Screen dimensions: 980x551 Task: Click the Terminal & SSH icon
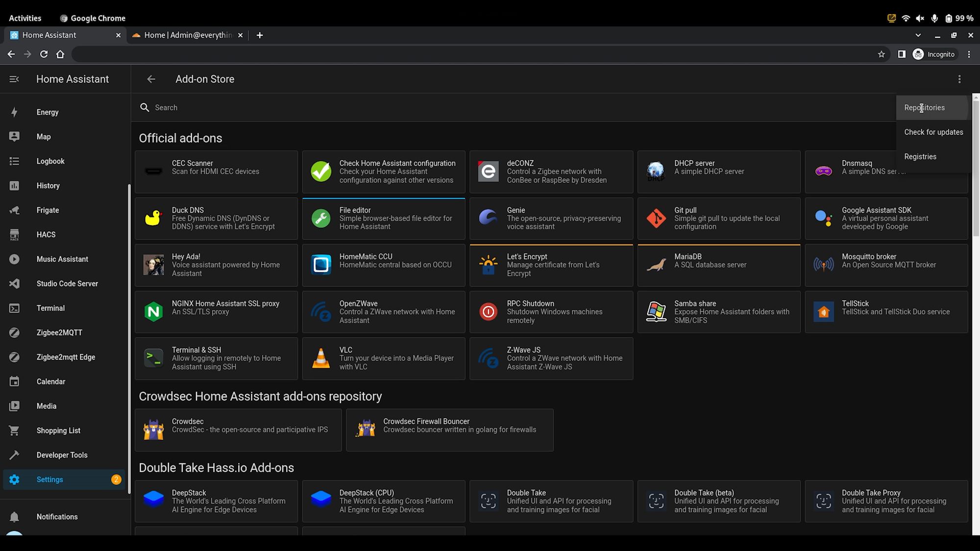(153, 358)
